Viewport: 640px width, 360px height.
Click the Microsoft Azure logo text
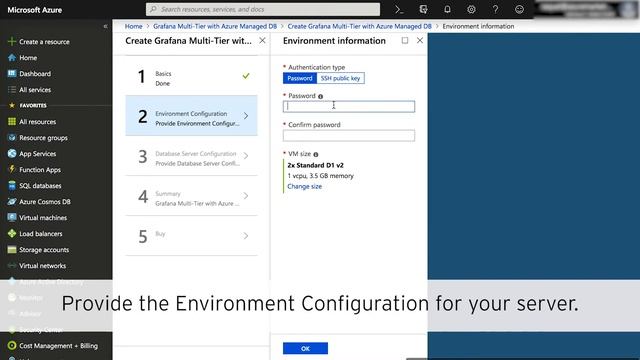click(35, 10)
